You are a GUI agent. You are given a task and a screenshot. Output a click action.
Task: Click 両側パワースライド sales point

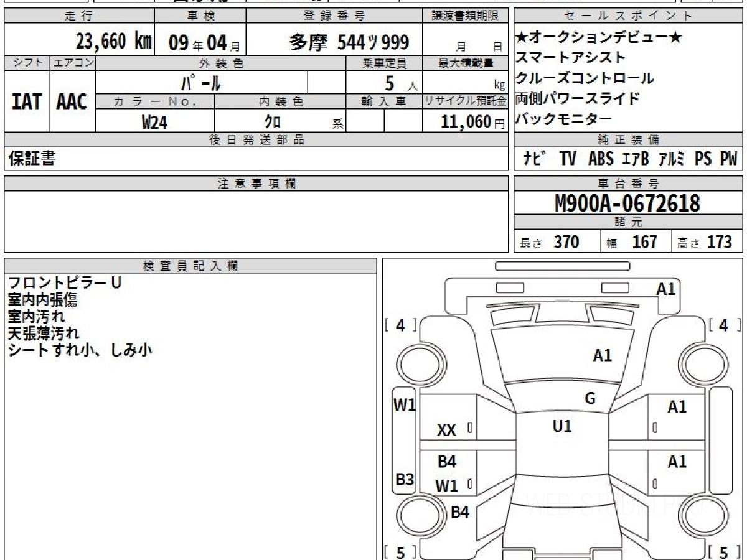click(x=578, y=98)
